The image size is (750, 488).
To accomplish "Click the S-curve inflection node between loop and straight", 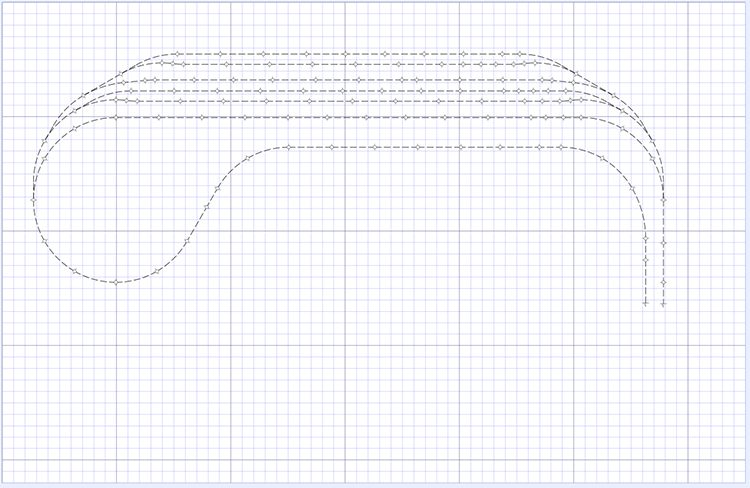I will point(206,207).
